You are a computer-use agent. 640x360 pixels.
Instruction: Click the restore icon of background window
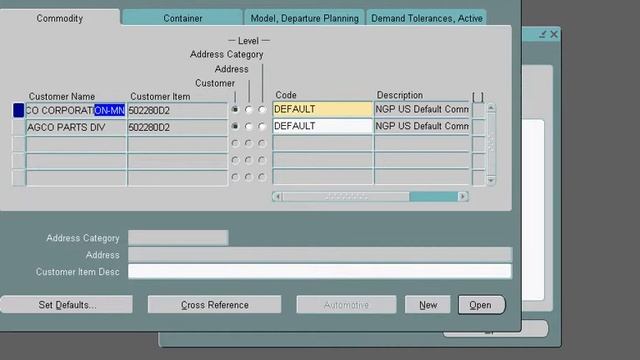542,34
